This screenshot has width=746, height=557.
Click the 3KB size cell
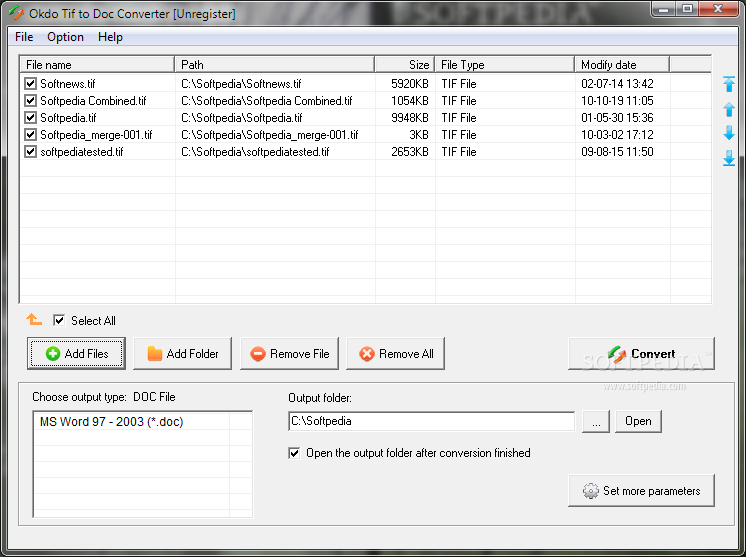pyautogui.click(x=418, y=135)
